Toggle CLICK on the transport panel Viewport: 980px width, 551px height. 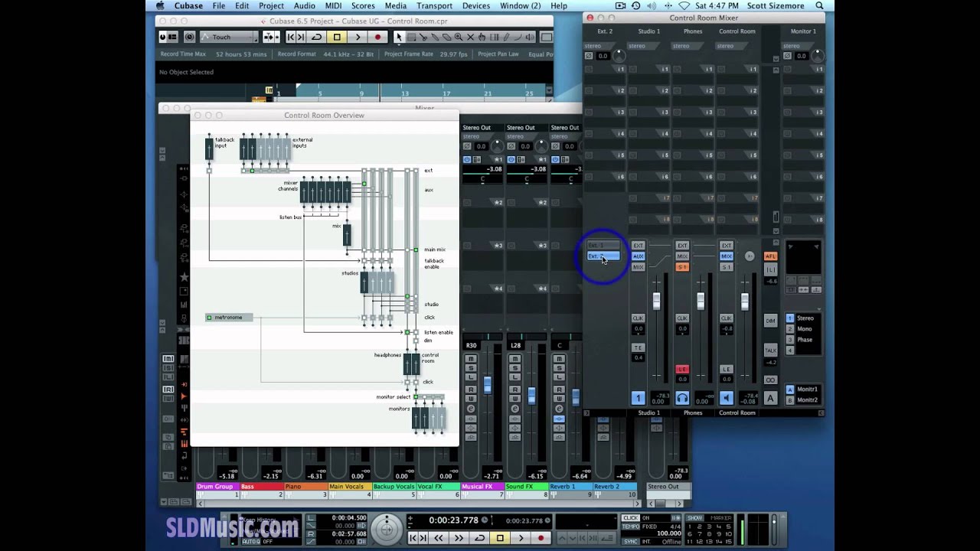point(631,518)
